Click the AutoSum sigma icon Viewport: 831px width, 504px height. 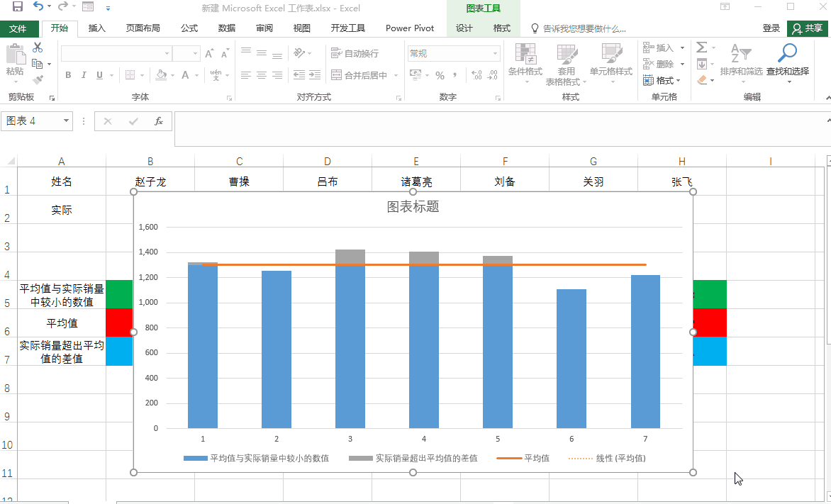click(701, 47)
